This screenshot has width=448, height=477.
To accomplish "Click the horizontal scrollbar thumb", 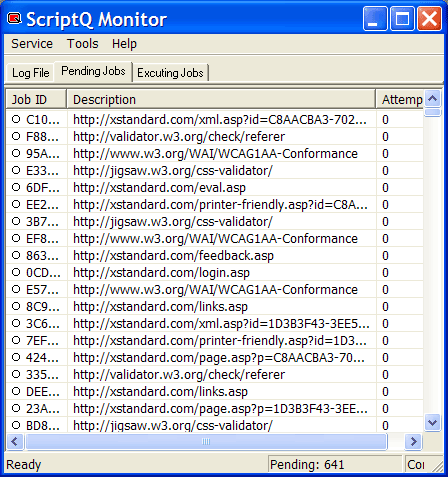I will 206,442.
